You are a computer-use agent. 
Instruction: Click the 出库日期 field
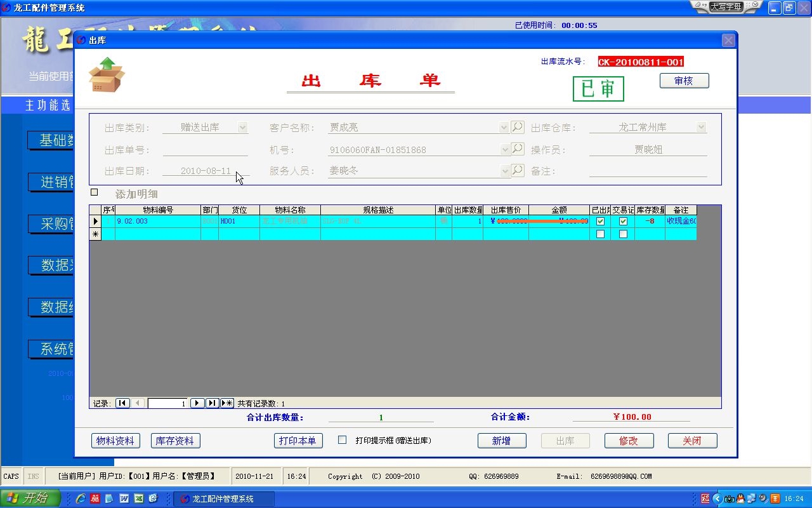pyautogui.click(x=206, y=171)
